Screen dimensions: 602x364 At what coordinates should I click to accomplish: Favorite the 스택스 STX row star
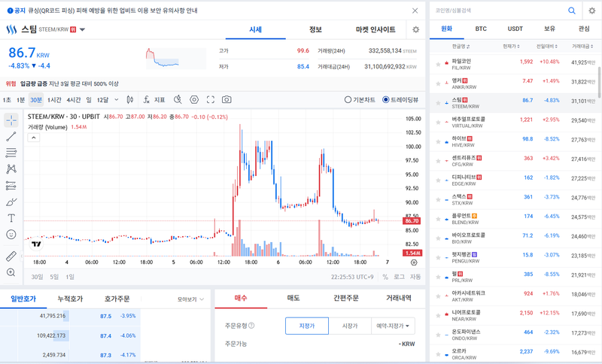point(438,199)
